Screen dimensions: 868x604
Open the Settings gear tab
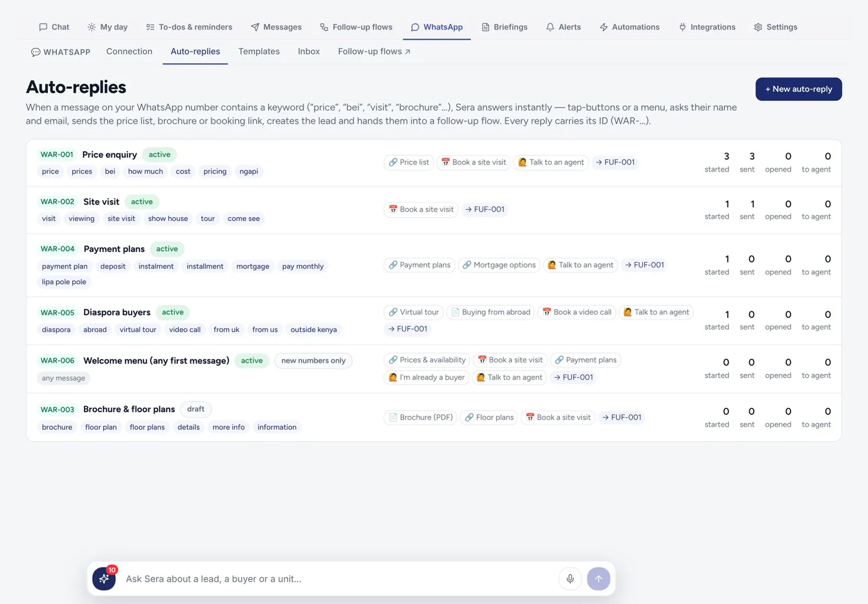pyautogui.click(x=776, y=27)
